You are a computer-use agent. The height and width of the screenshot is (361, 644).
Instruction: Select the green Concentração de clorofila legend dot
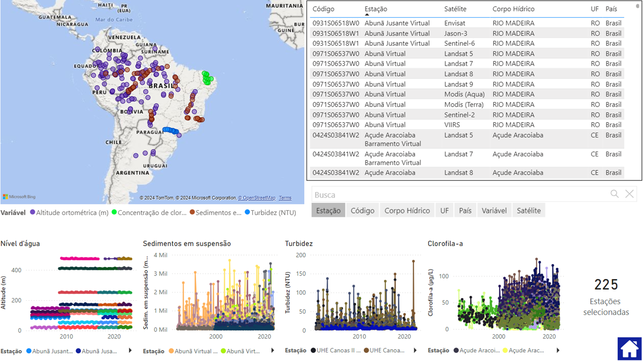point(114,213)
